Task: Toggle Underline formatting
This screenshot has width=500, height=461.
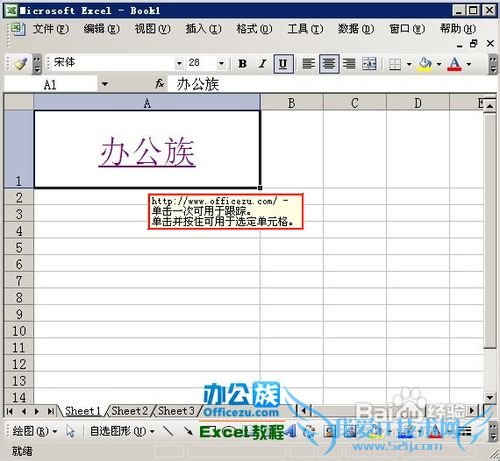Action: [x=283, y=63]
